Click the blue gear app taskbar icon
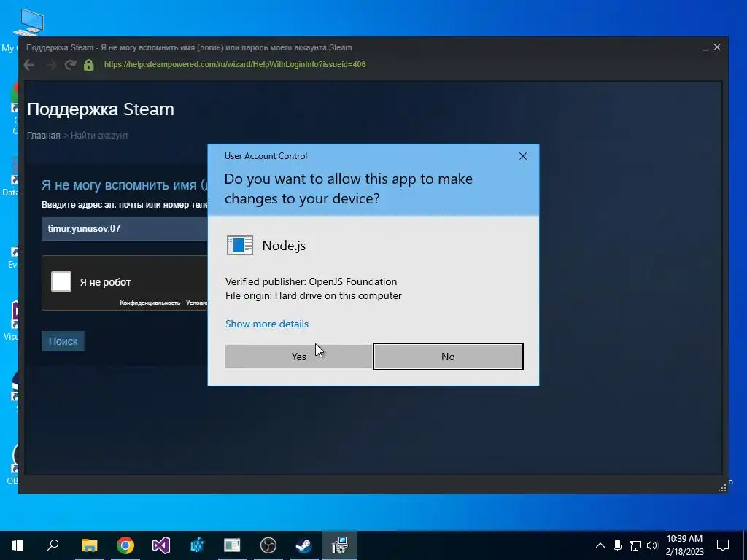The image size is (747, 560). pyautogui.click(x=197, y=545)
